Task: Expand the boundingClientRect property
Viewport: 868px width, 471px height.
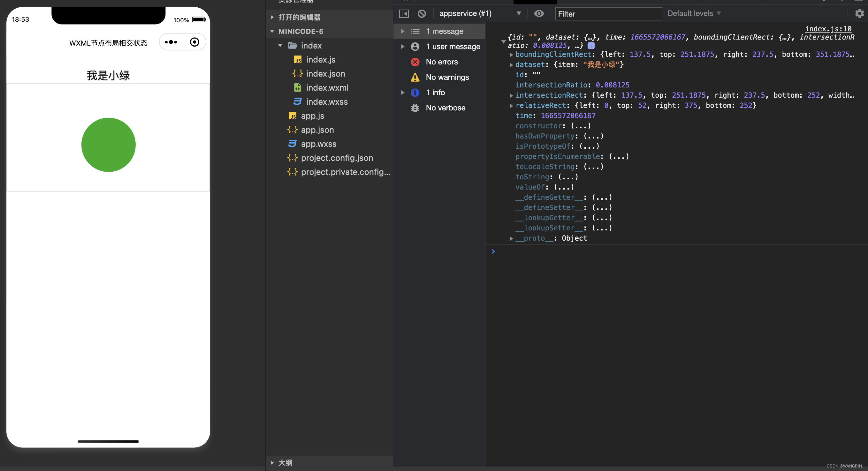Action: pyautogui.click(x=511, y=55)
